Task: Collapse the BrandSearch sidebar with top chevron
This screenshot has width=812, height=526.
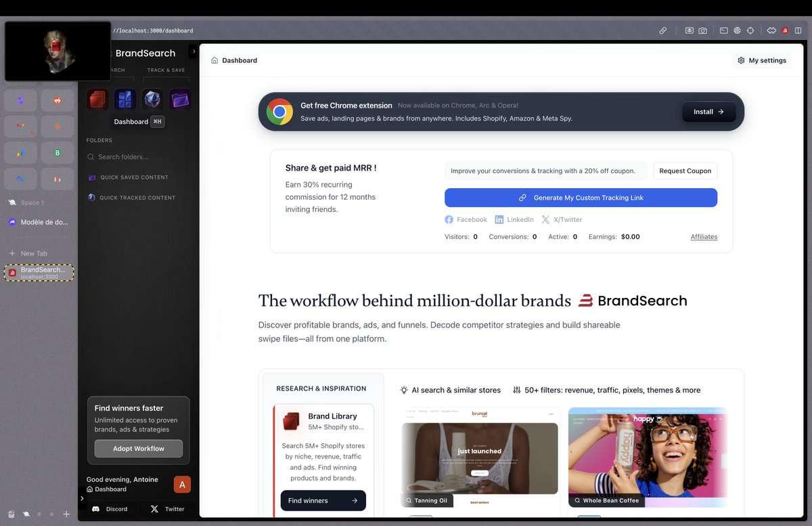Action: tap(193, 51)
